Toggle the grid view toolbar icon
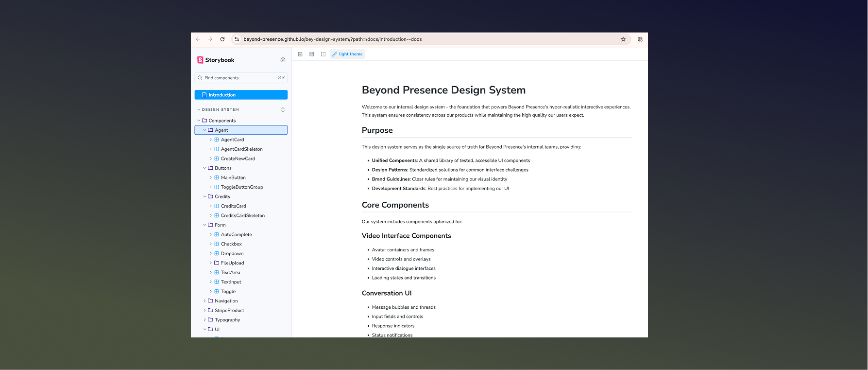 coord(312,54)
